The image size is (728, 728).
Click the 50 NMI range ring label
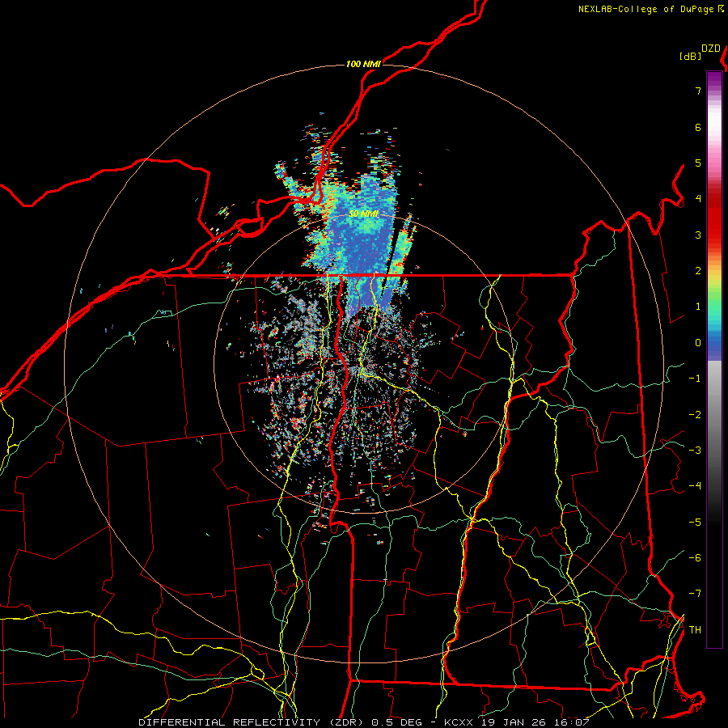pos(363,214)
